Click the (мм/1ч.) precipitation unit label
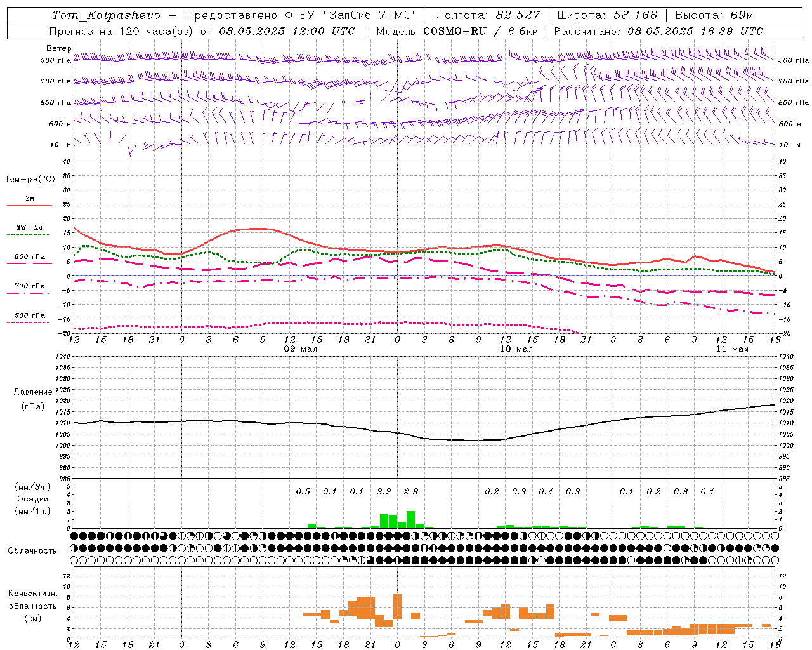 pyautogui.click(x=33, y=511)
